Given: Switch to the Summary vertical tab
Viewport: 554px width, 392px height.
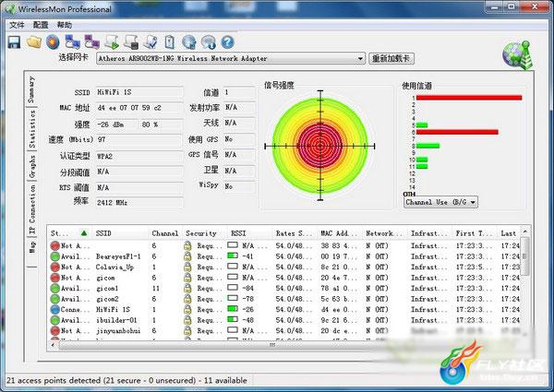Looking at the screenshot, I should point(31,90).
